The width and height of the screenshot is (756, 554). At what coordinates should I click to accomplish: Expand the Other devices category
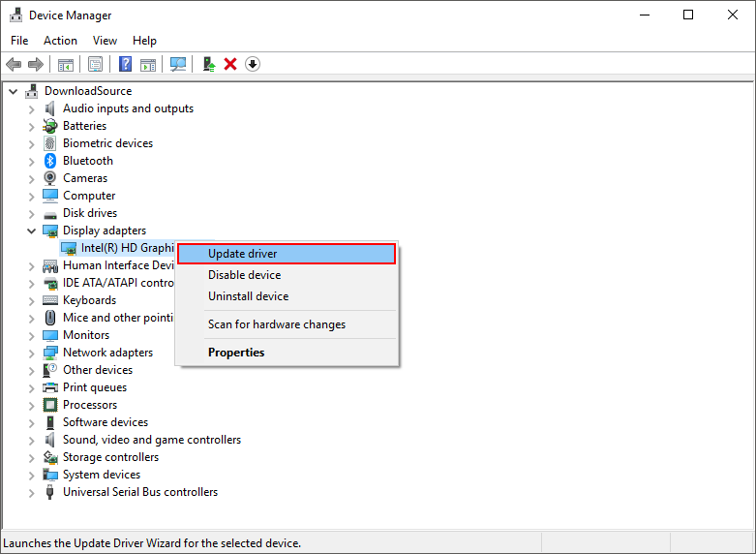coord(32,371)
